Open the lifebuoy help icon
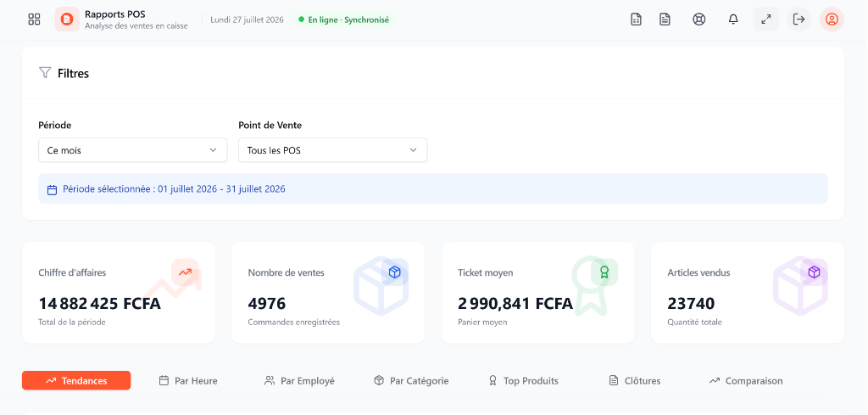This screenshot has width=868, height=415. click(699, 20)
